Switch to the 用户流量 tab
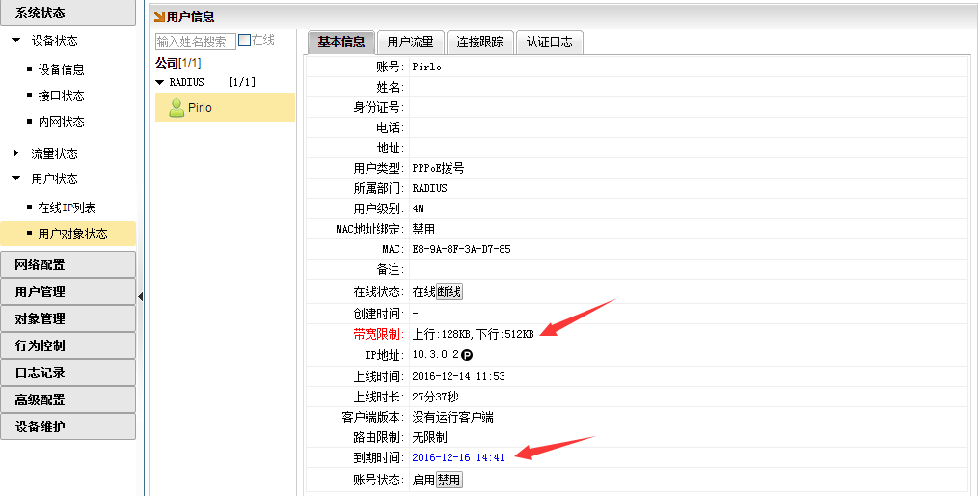Viewport: 980px width, 496px height. click(x=411, y=41)
